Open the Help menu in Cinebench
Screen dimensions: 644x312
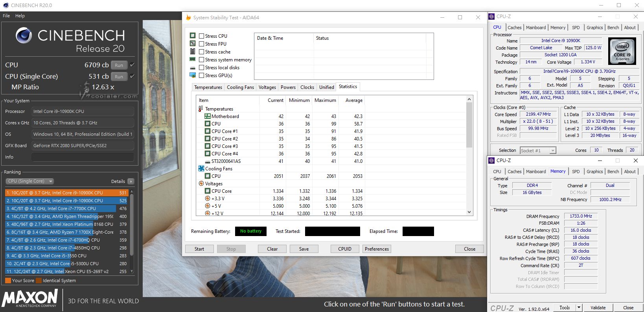(x=20, y=16)
